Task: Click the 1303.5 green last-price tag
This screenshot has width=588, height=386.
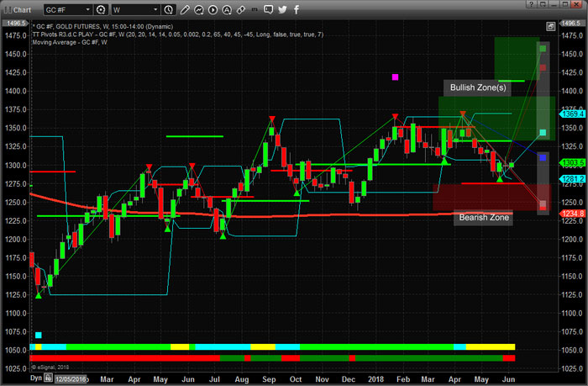Action: click(573, 163)
